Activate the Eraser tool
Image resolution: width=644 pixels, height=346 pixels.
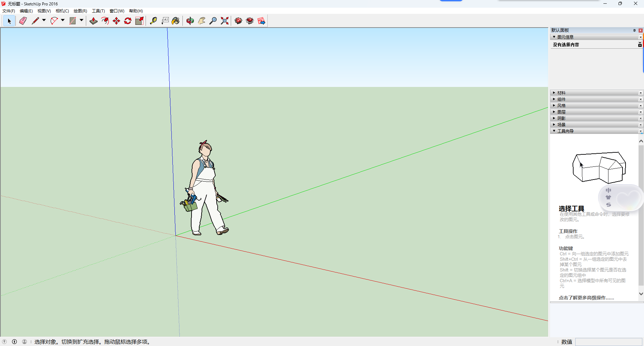tap(23, 20)
